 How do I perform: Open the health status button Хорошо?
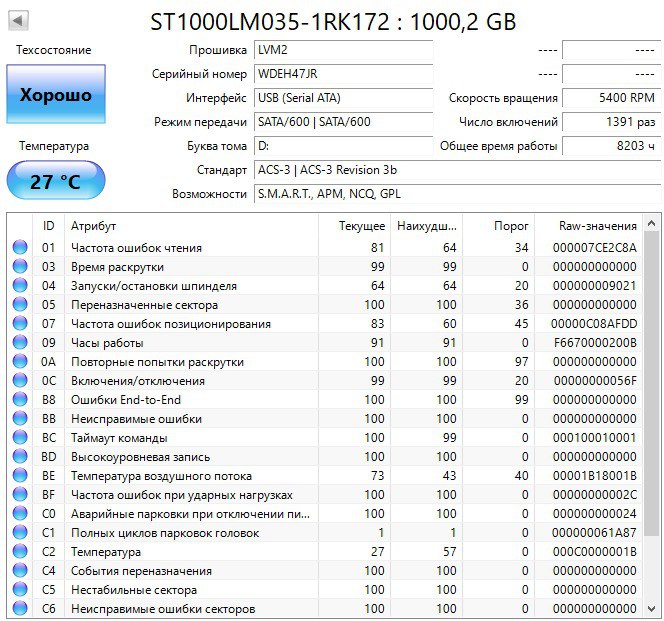[x=55, y=96]
